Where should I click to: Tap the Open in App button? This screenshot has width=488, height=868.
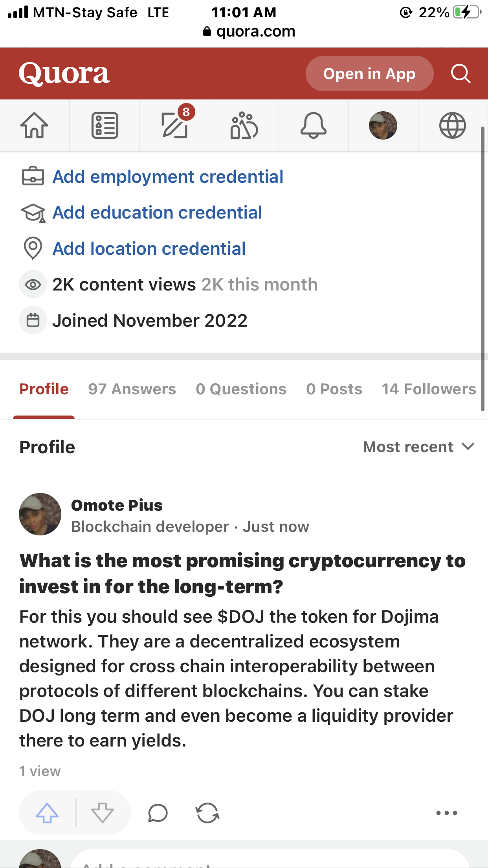(369, 74)
